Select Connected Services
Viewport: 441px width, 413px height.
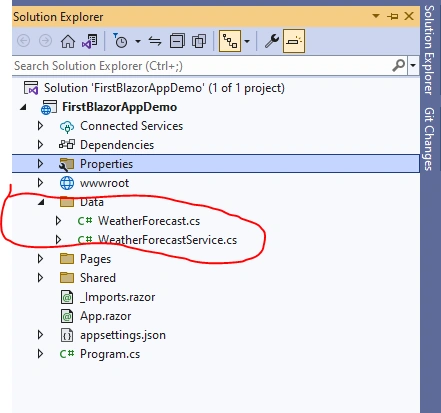point(131,126)
